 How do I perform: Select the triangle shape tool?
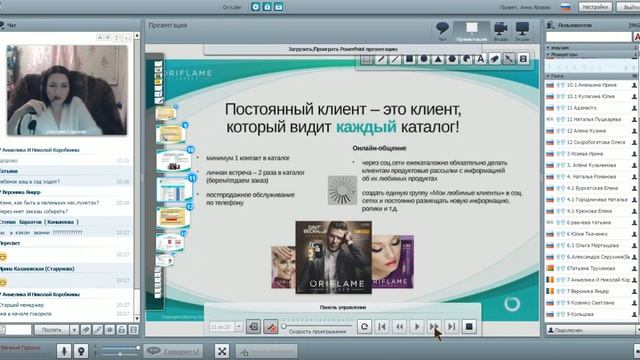438,59
